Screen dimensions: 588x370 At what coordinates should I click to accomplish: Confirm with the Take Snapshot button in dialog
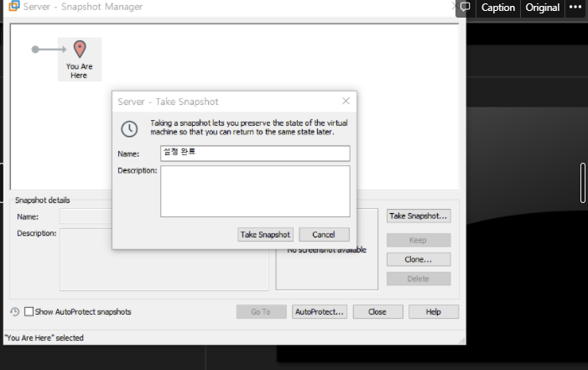point(265,235)
